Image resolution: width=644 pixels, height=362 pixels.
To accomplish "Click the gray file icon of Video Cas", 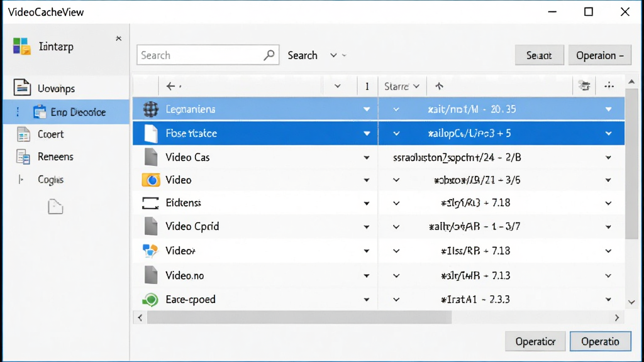I will [151, 157].
